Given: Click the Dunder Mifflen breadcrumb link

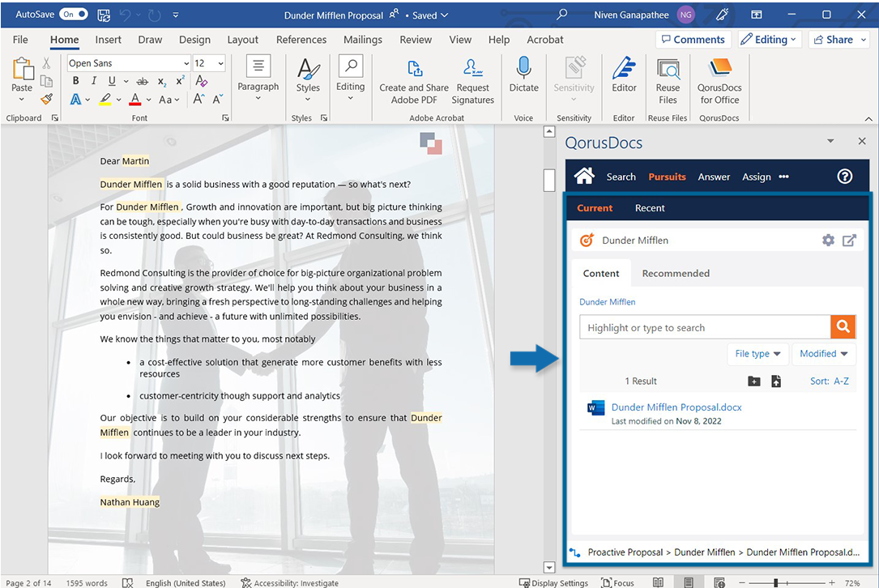Looking at the screenshot, I should pyautogui.click(x=607, y=301).
